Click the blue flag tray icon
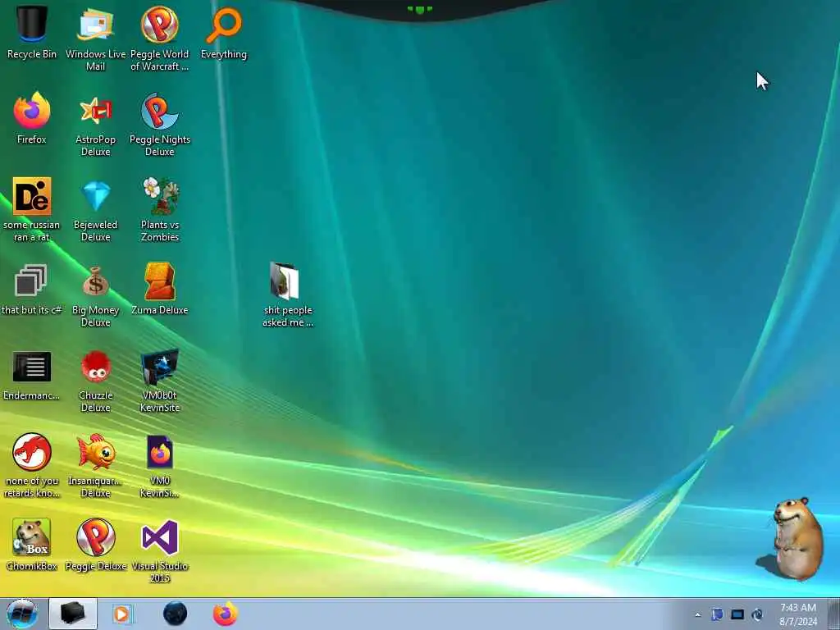 click(717, 615)
